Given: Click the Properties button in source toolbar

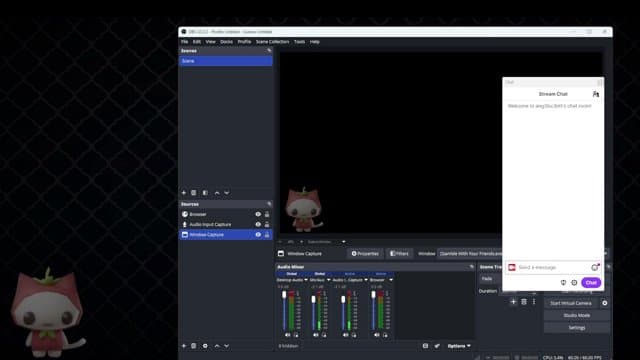Looking at the screenshot, I should coord(365,253).
